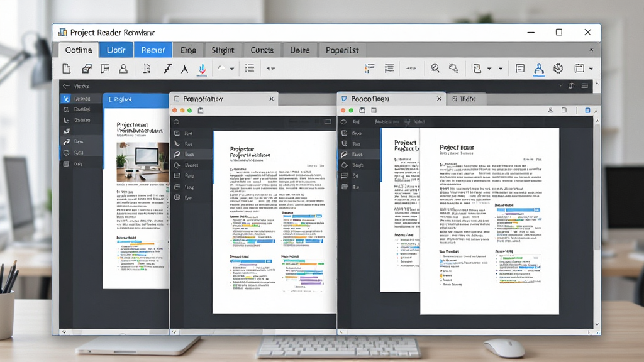
Task: Click scroll-up arrow at main window right edge
Action: 597,84
